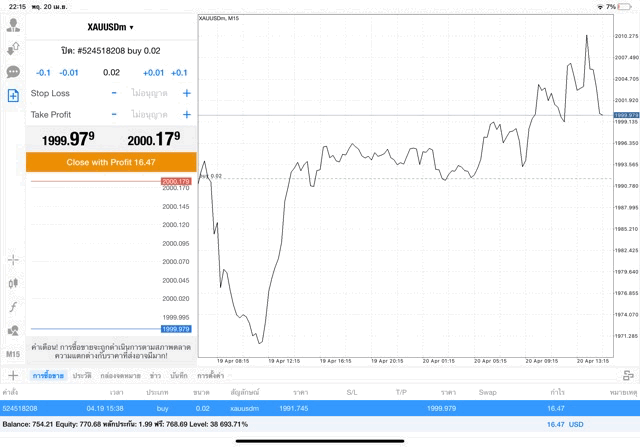Increase Stop Loss with plus

pos(187,93)
